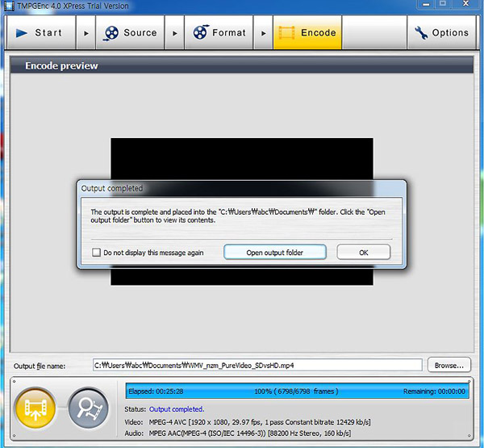The image size is (484, 448).
Task: Click the TMPGEnc app icon in title bar
Action: coord(9,6)
